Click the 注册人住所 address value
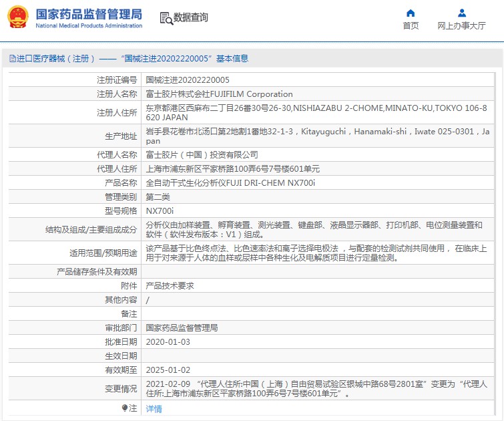 point(316,113)
